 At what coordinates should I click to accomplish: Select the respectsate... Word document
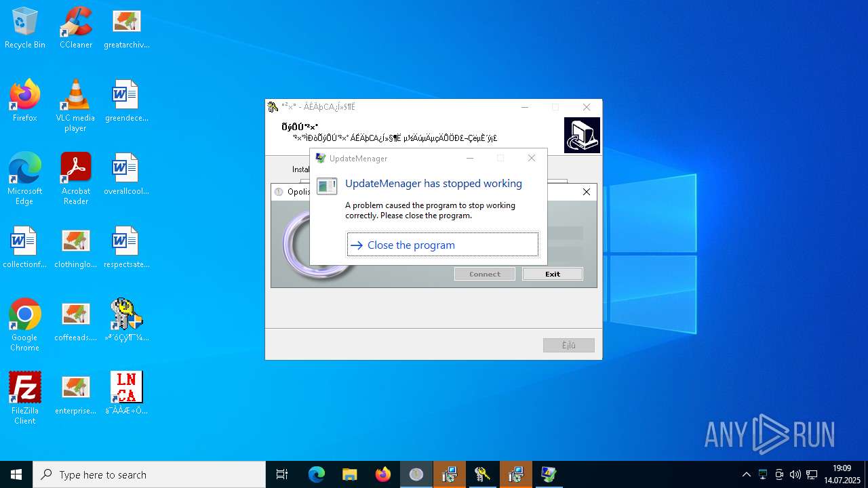click(127, 247)
